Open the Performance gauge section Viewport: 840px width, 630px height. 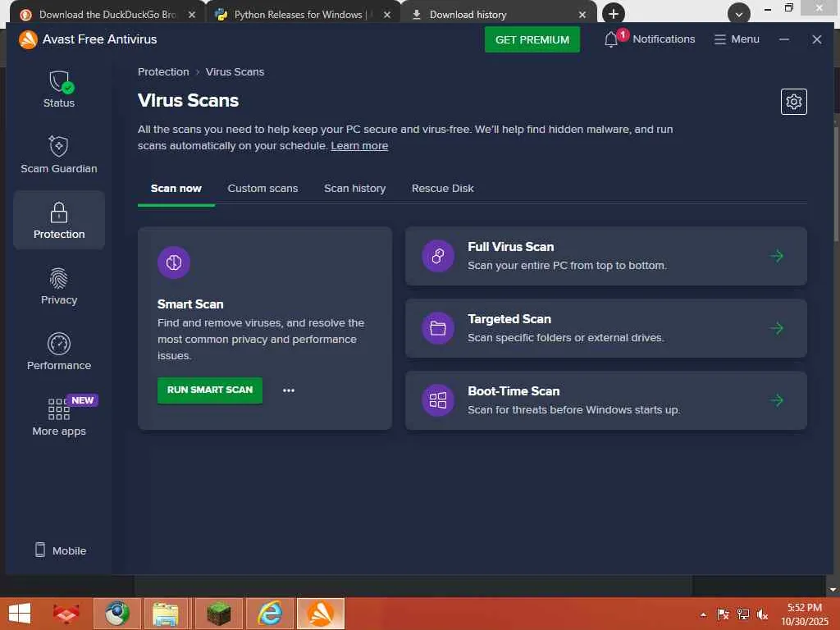[x=59, y=351]
